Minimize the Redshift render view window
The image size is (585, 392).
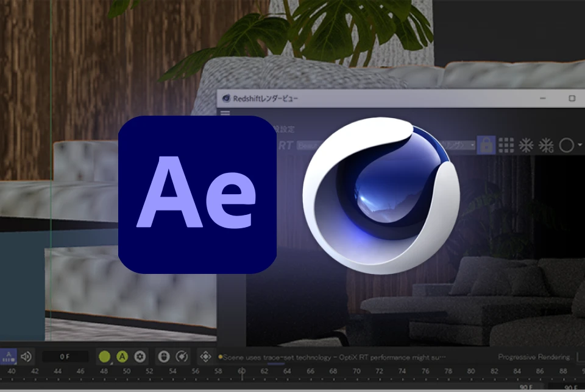click(x=543, y=99)
